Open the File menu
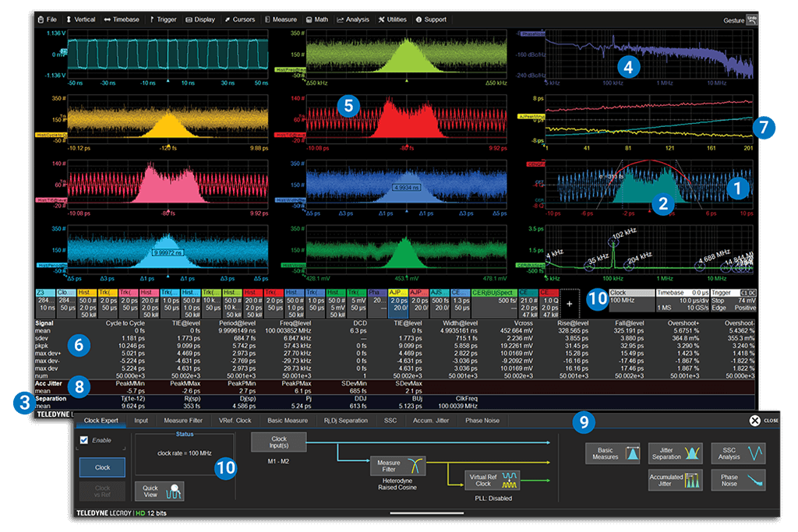798x532 pixels. point(46,19)
